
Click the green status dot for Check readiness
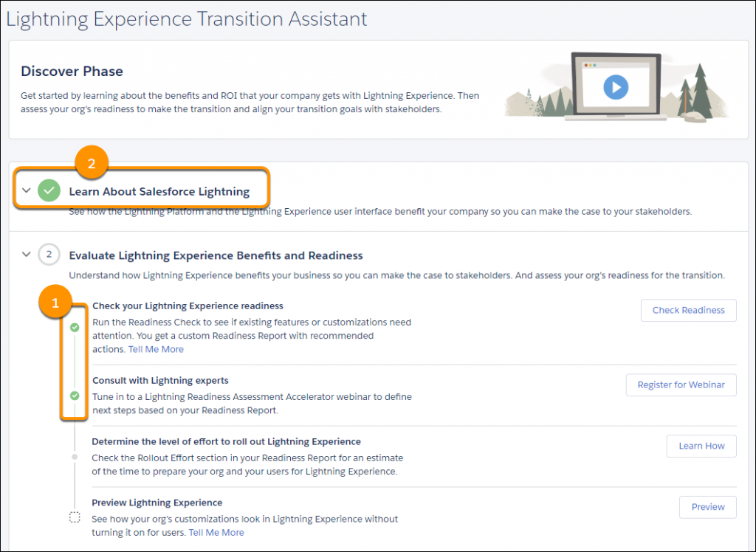(75, 327)
